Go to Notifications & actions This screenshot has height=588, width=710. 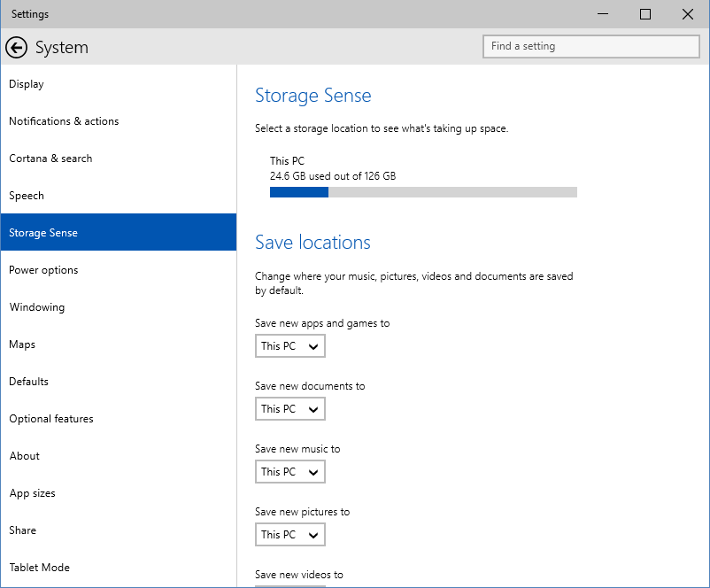coord(64,121)
